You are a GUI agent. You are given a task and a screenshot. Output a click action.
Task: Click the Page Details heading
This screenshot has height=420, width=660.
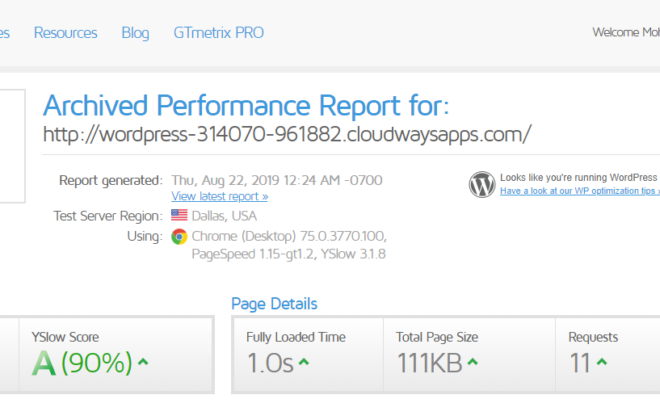point(274,304)
